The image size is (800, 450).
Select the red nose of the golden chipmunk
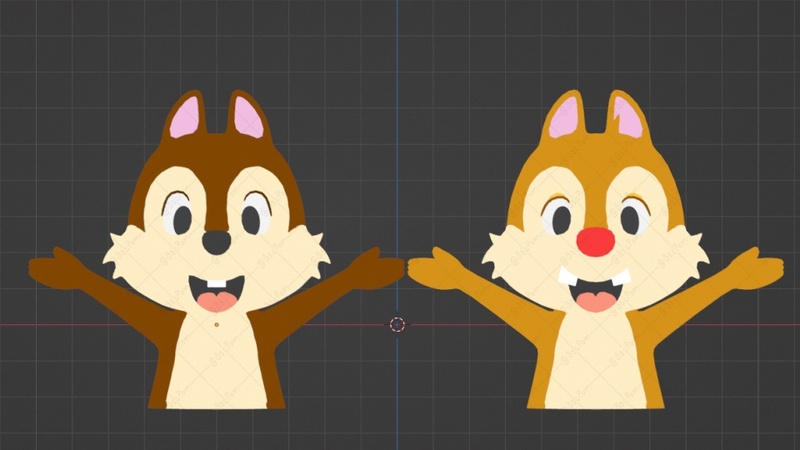click(x=595, y=242)
